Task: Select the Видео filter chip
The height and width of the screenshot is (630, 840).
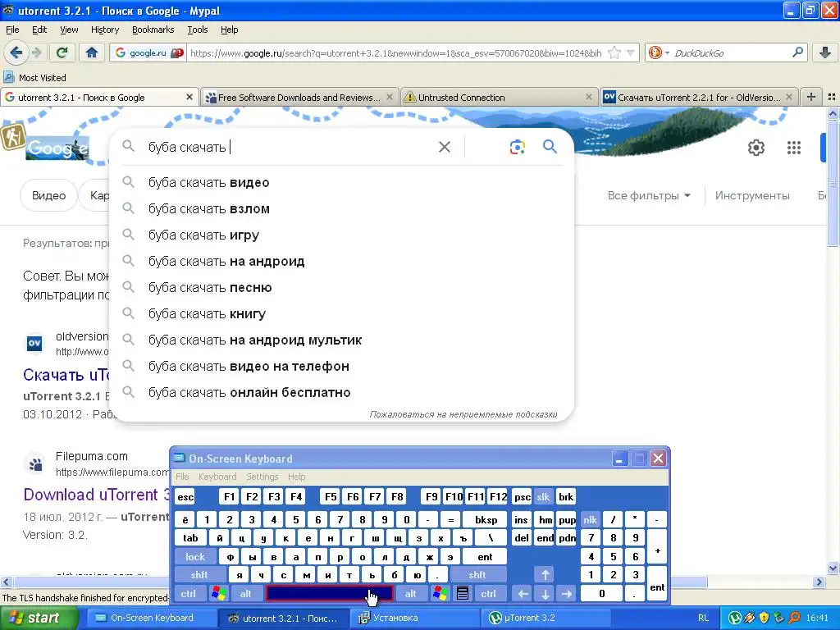Action: click(x=48, y=195)
